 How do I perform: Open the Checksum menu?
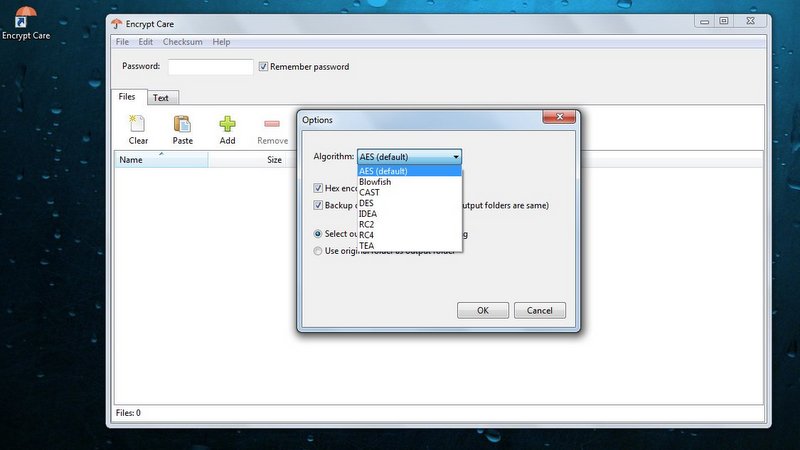tap(183, 42)
